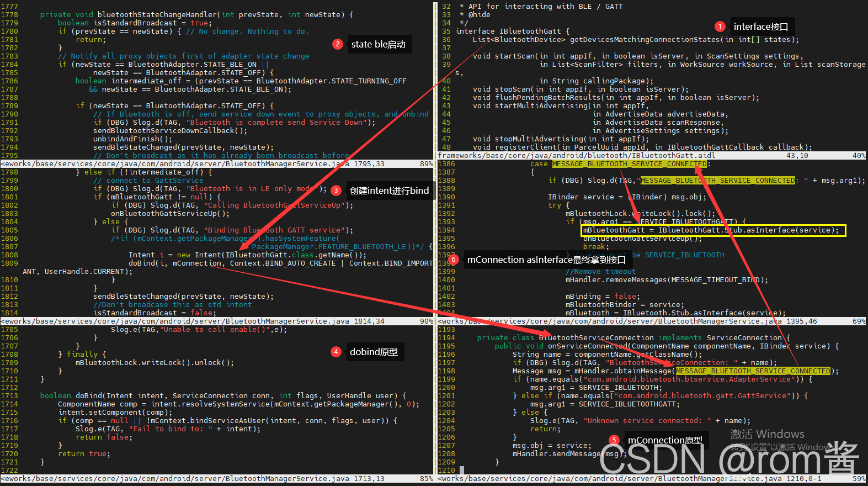This screenshot has height=486, width=868.
Task: Click 'boolean doBind(Intent intent' method signature
Action: coord(223,396)
